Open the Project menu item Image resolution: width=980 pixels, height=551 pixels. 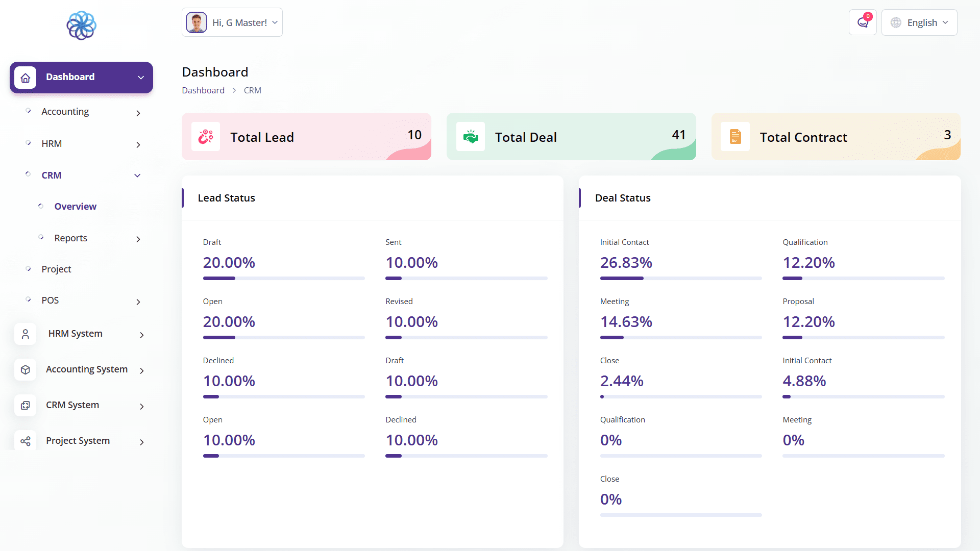56,269
